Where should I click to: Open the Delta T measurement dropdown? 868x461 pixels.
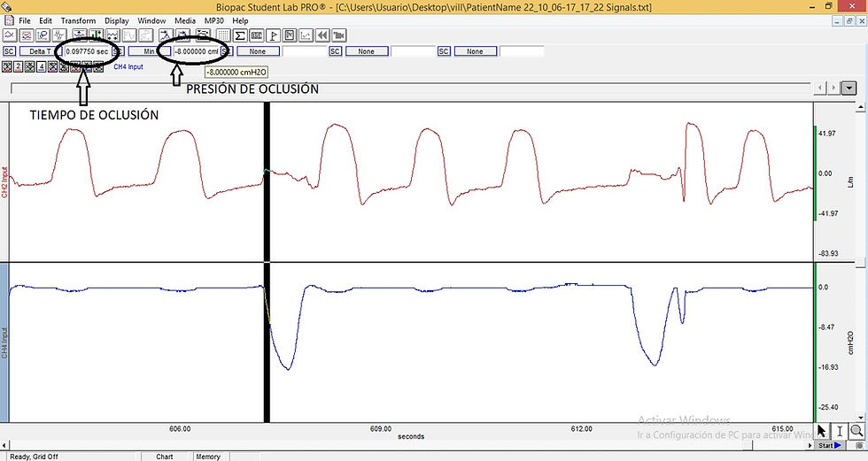point(40,51)
